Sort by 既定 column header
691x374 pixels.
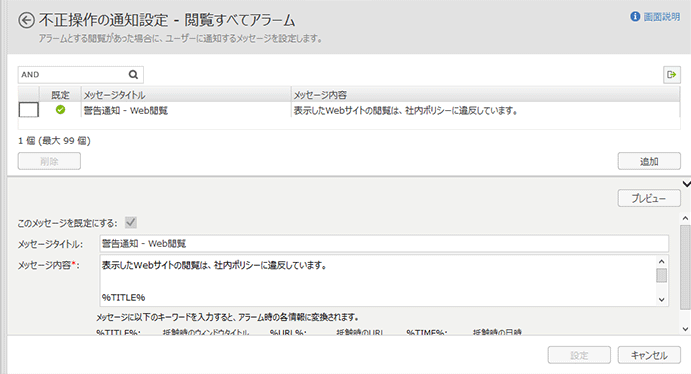(60, 95)
